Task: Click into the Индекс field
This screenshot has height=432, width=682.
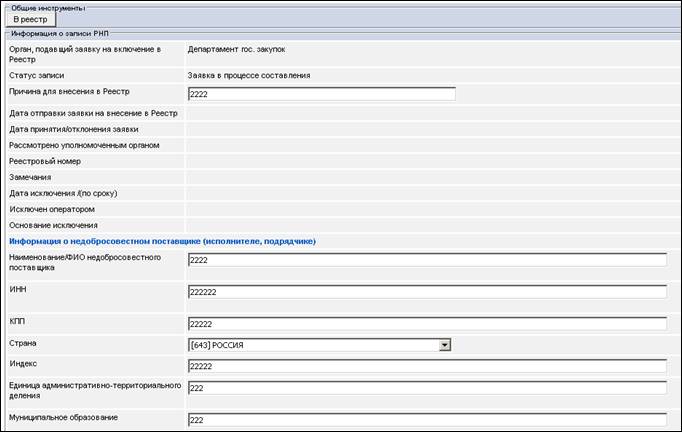Action: pos(427,366)
